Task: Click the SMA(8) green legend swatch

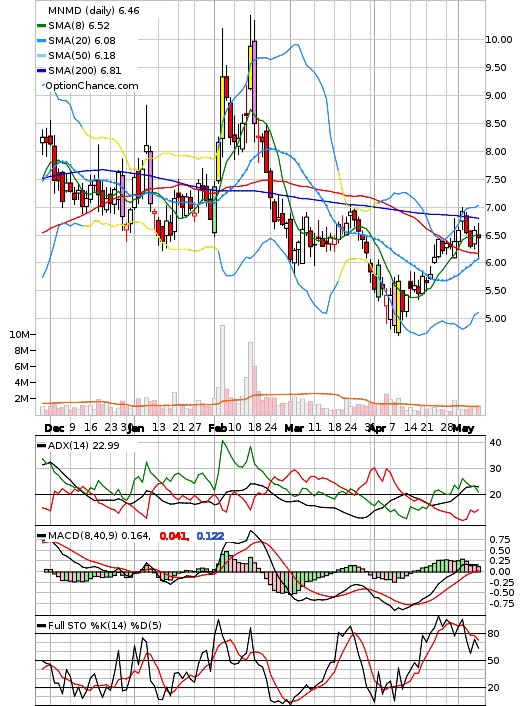Action: click(x=41, y=26)
